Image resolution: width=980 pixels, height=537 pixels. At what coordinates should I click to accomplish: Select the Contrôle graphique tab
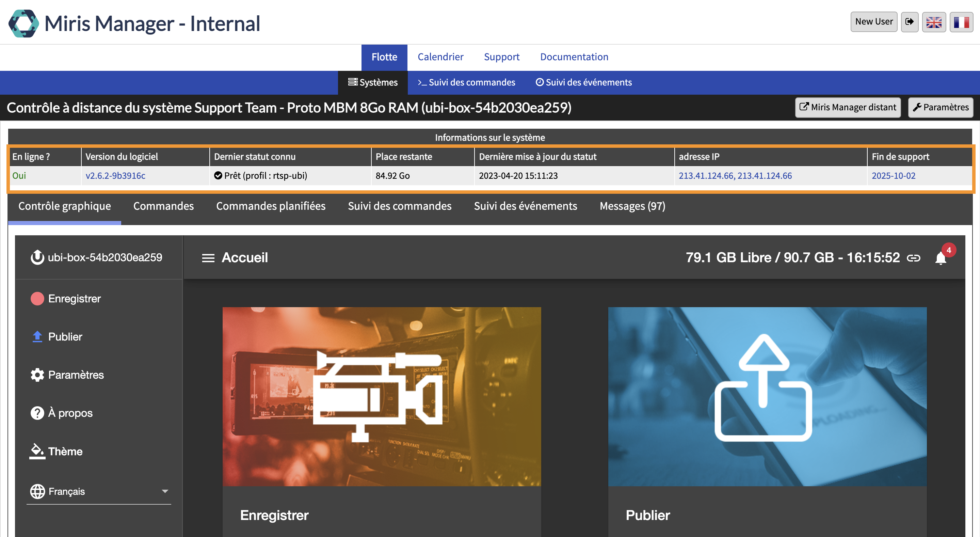point(65,206)
